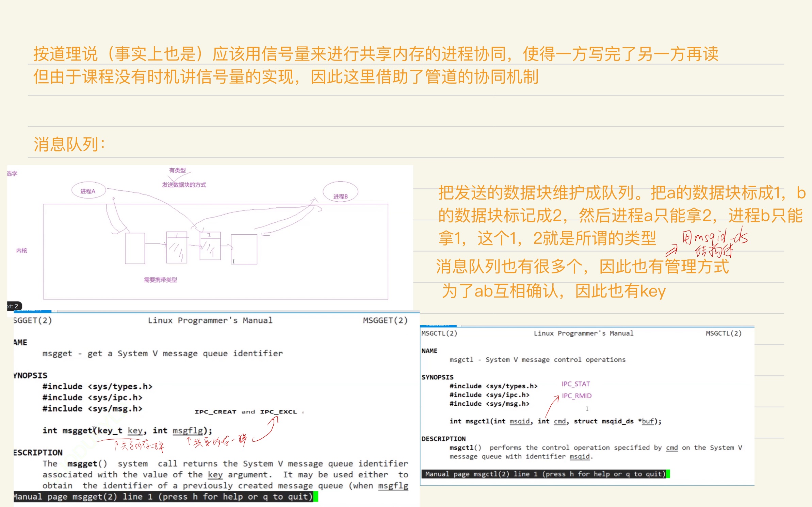Screen dimensions: 812x507
Task: Click the 'Manual page msgctl(2) line 1' status bar
Action: coord(545,474)
